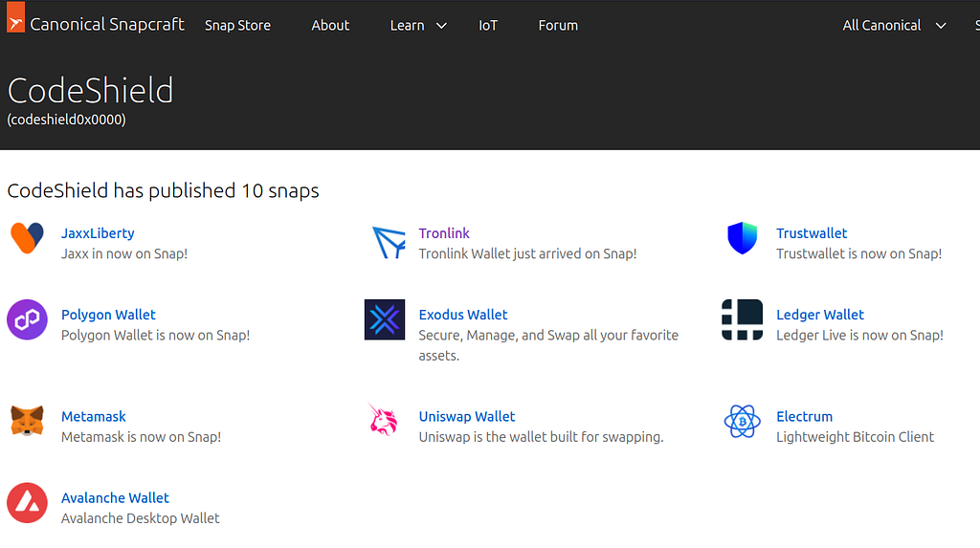980x548 pixels.
Task: Click 'Jaxx in now on Snap!' description
Action: pos(124,253)
